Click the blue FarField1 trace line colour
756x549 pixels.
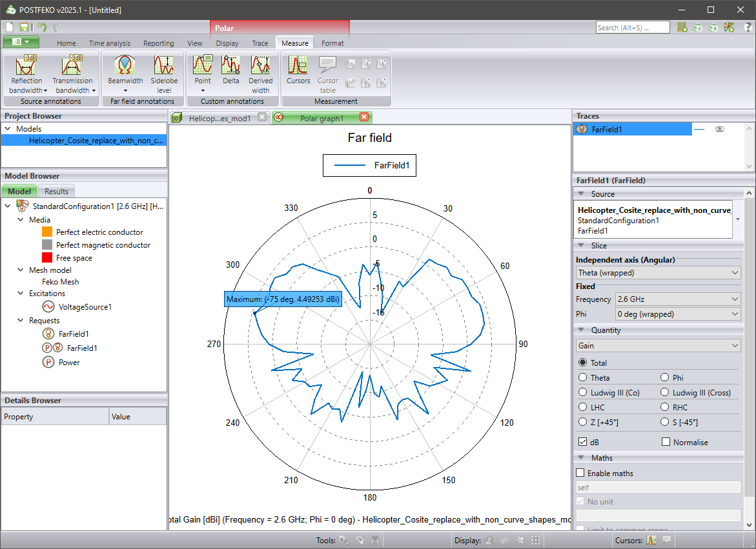pyautogui.click(x=699, y=129)
